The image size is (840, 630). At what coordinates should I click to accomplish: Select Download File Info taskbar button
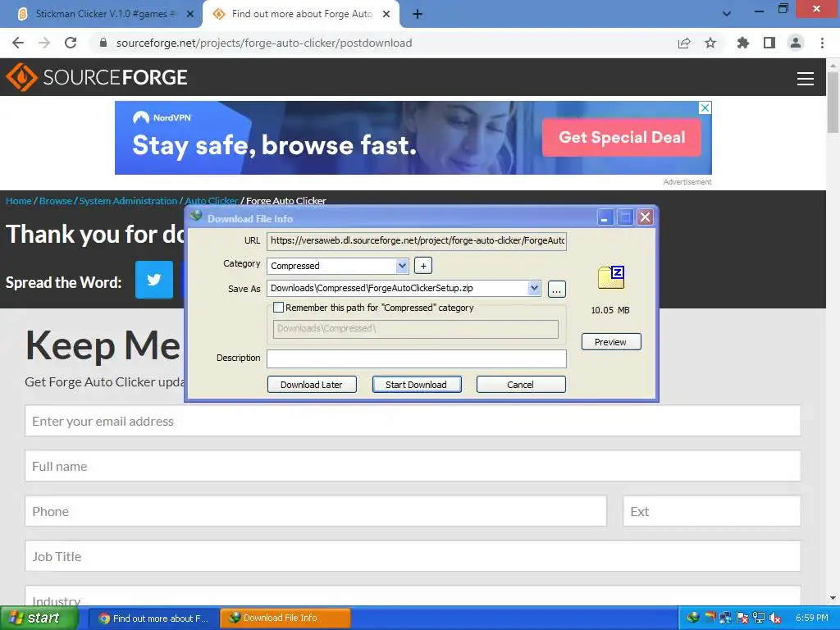[285, 619]
